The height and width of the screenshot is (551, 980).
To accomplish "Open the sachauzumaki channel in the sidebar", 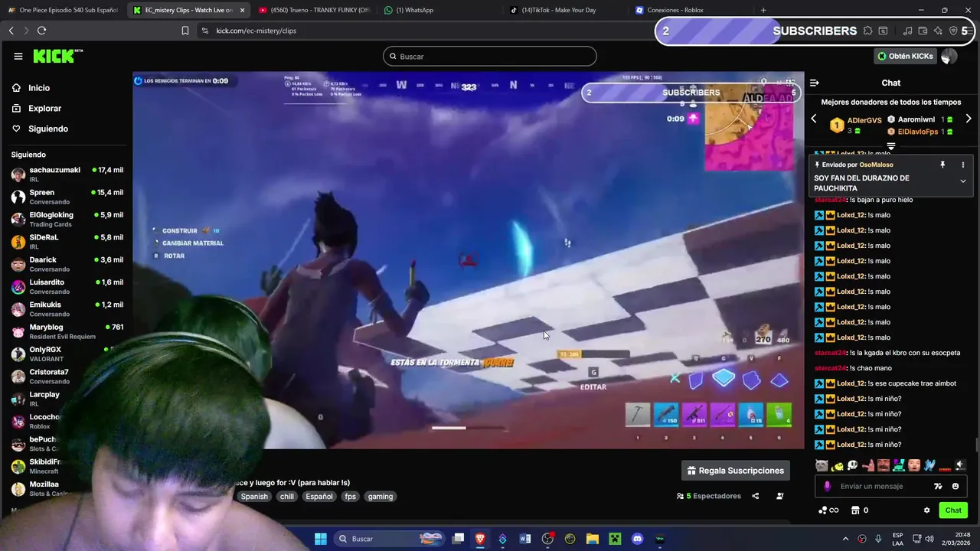I will (67, 174).
